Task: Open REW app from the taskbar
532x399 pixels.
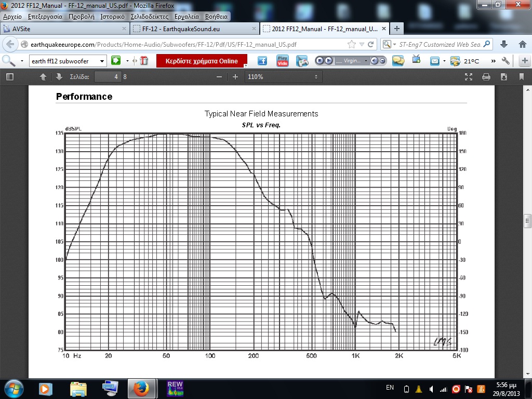Action: click(x=175, y=388)
